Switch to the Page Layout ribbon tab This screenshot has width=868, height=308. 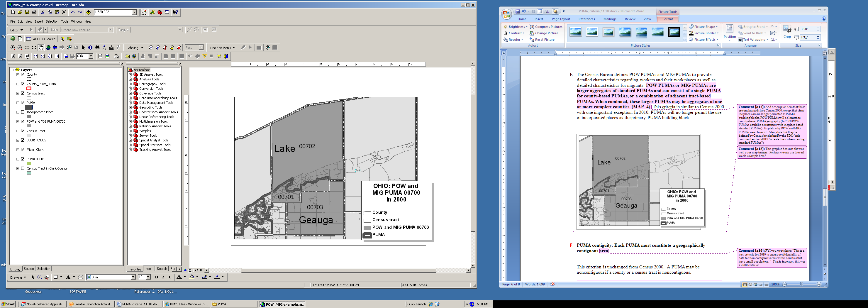[561, 19]
